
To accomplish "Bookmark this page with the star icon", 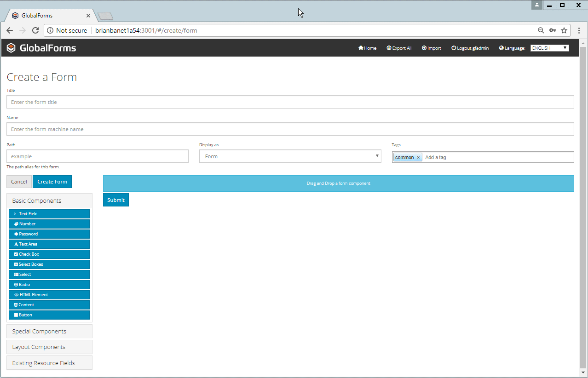I will coord(564,30).
